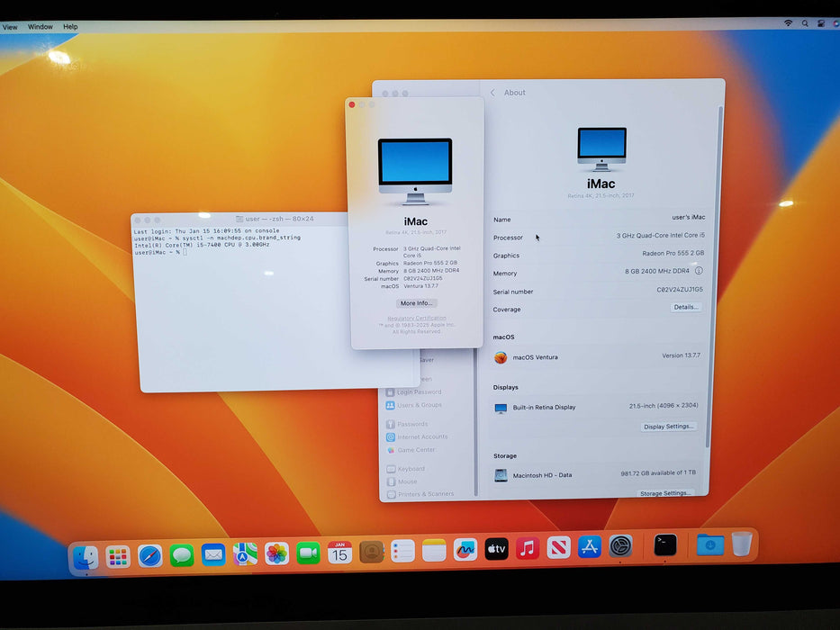Click System Settings icon in the Dock
This screenshot has height=630, width=840.
pyautogui.click(x=620, y=546)
